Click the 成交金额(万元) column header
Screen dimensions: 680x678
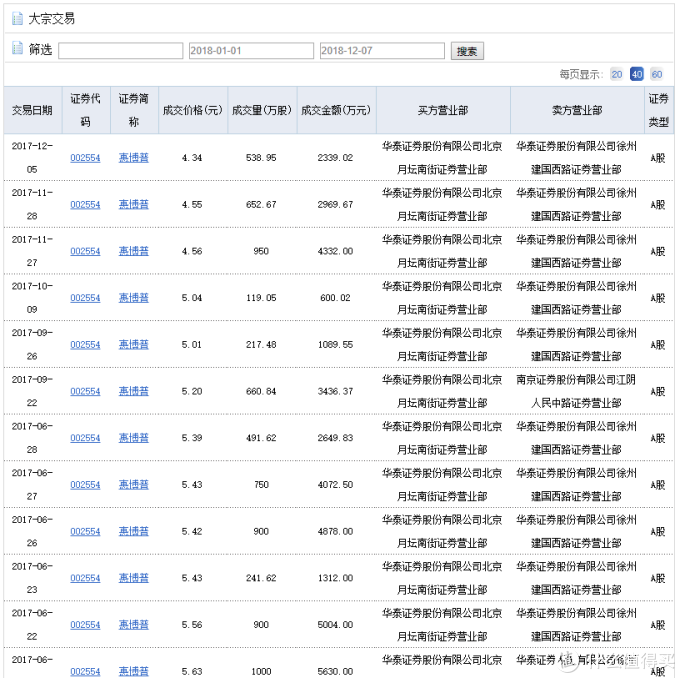[x=336, y=110]
